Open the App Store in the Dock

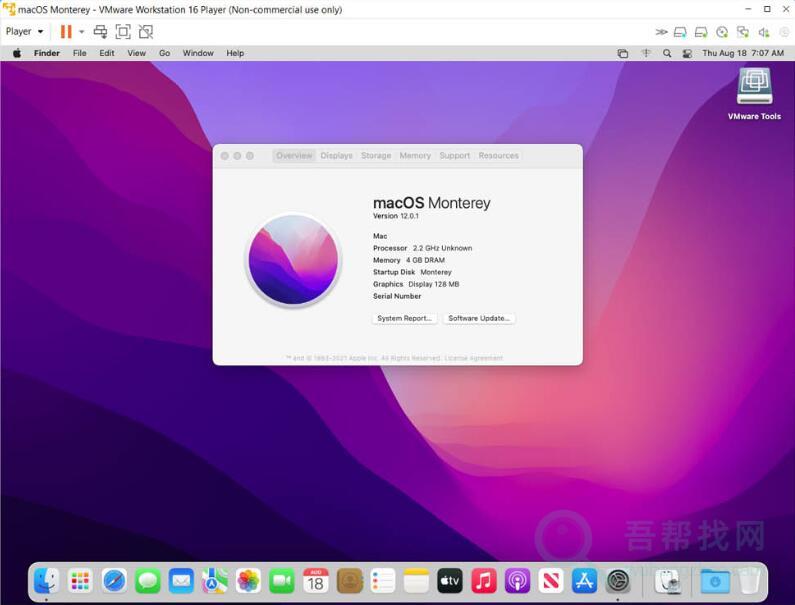click(x=584, y=580)
